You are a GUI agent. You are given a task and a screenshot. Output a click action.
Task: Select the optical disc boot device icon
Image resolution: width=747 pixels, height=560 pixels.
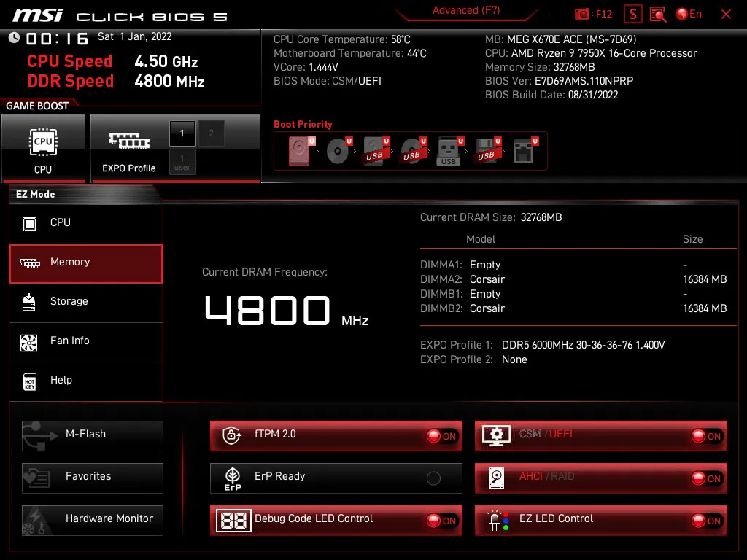tap(338, 151)
